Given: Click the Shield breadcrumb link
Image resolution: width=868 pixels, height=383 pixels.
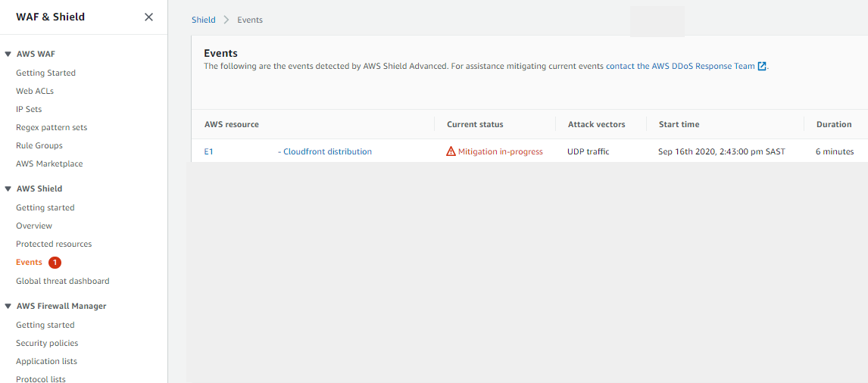Looking at the screenshot, I should tap(204, 20).
